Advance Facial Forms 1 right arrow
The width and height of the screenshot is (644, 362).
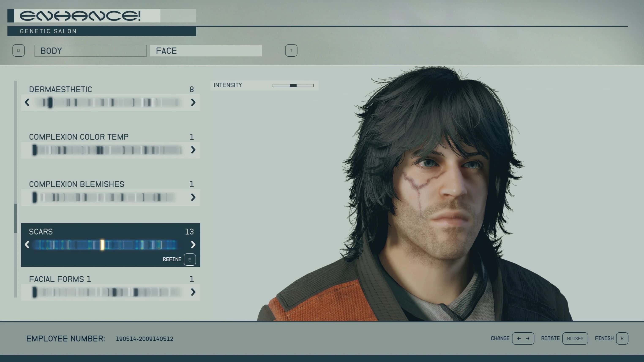[193, 292]
